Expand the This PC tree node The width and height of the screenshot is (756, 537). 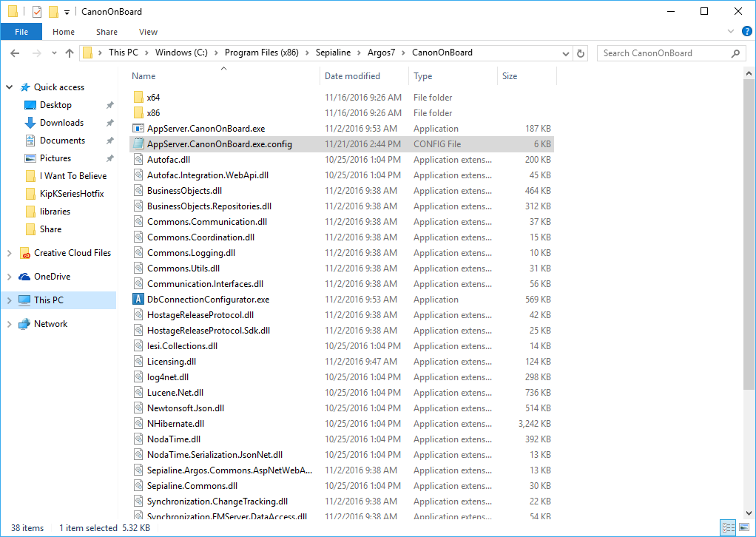coord(9,300)
